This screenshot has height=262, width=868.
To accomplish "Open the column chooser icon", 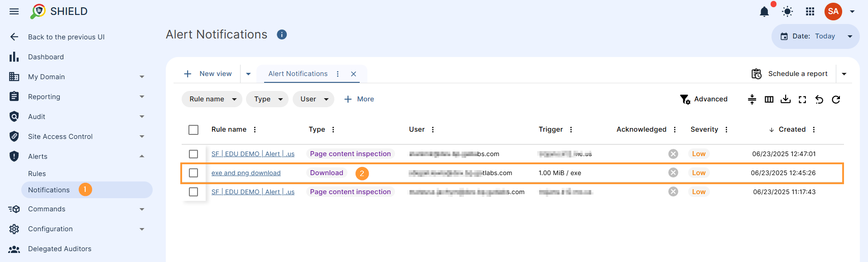I will pos(769,100).
